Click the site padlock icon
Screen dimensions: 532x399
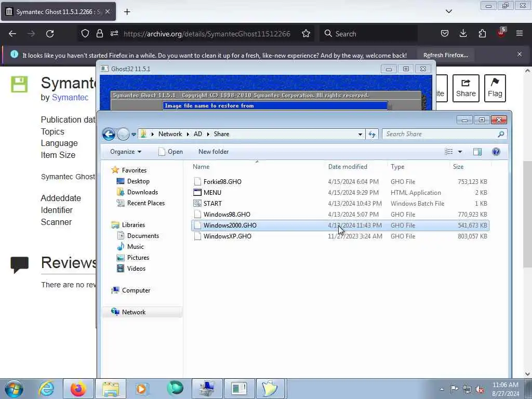99,33
